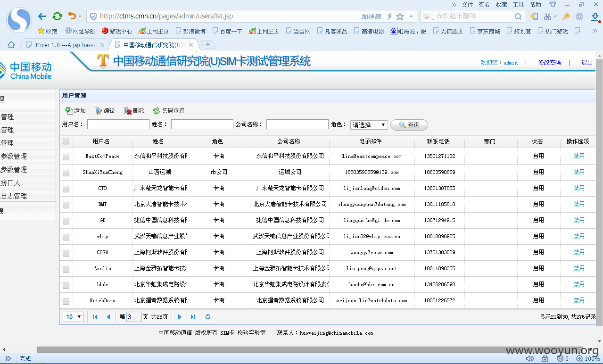Go to first page of user list
This screenshot has height=364, width=603.
(95, 317)
